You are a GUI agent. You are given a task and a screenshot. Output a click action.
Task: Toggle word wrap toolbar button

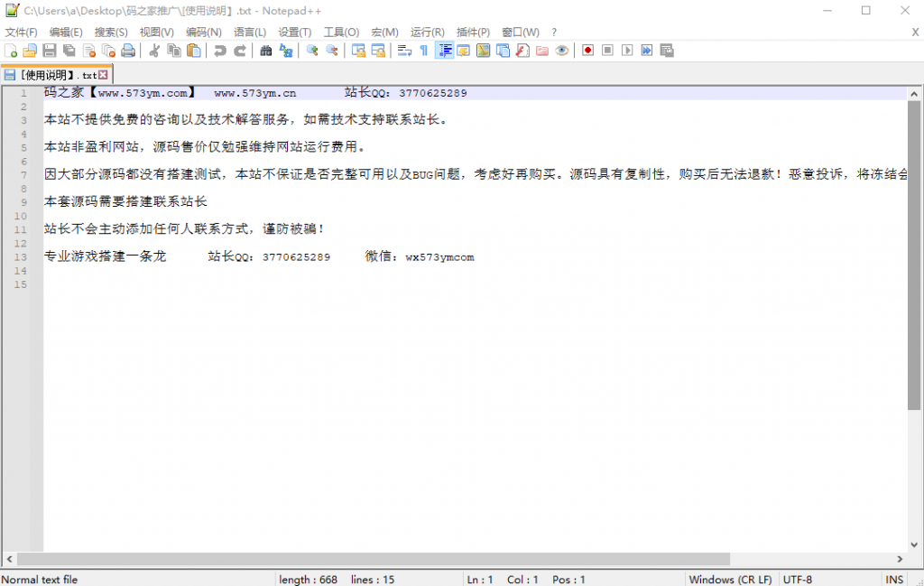pyautogui.click(x=404, y=51)
